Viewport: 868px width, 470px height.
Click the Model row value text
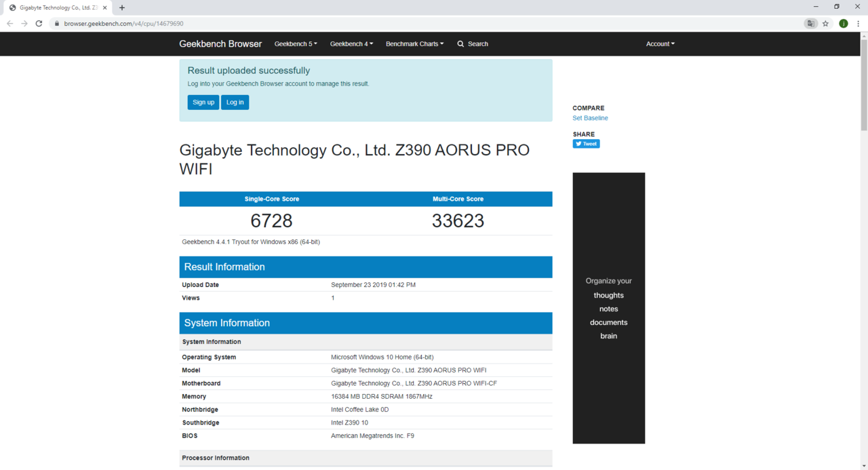coord(409,370)
